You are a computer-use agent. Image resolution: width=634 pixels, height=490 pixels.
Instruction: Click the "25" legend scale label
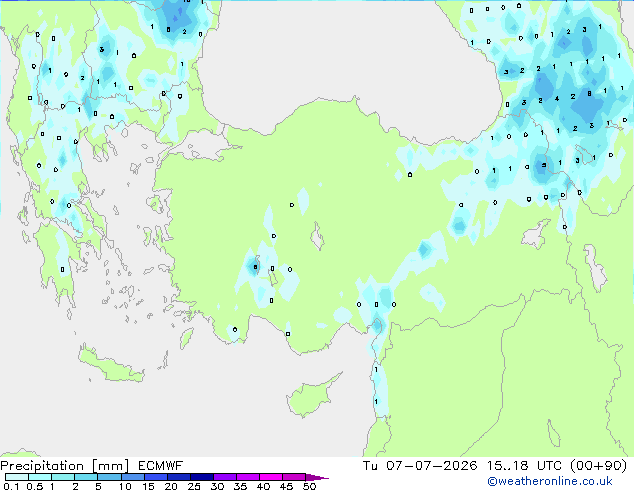[x=194, y=486]
